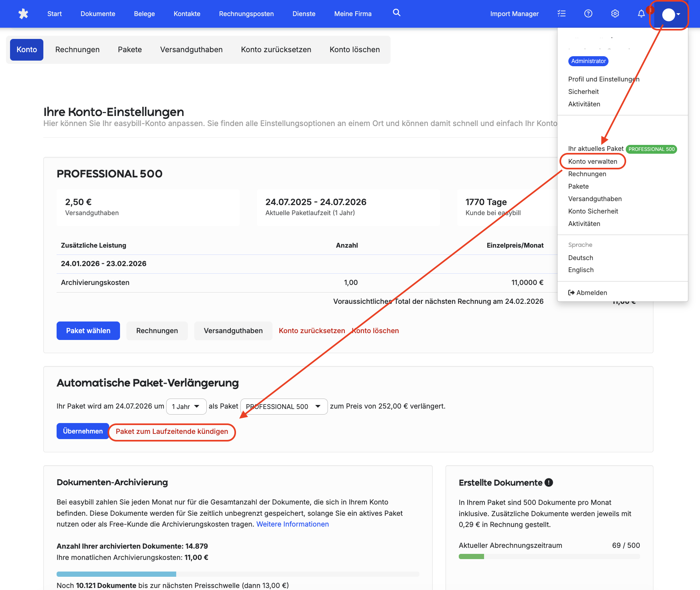Open the search magnifier icon

tap(397, 13)
